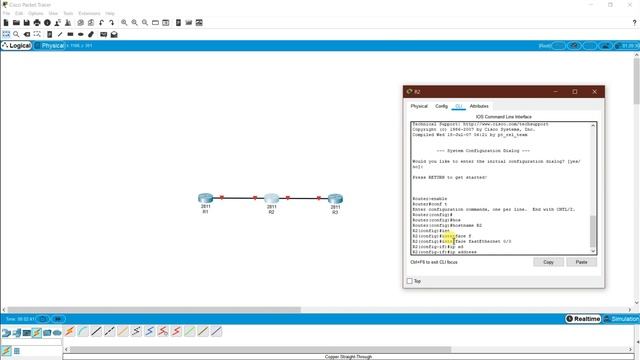The width and height of the screenshot is (640, 360).
Task: Create a new file from the toolbar
Action: pos(6,23)
